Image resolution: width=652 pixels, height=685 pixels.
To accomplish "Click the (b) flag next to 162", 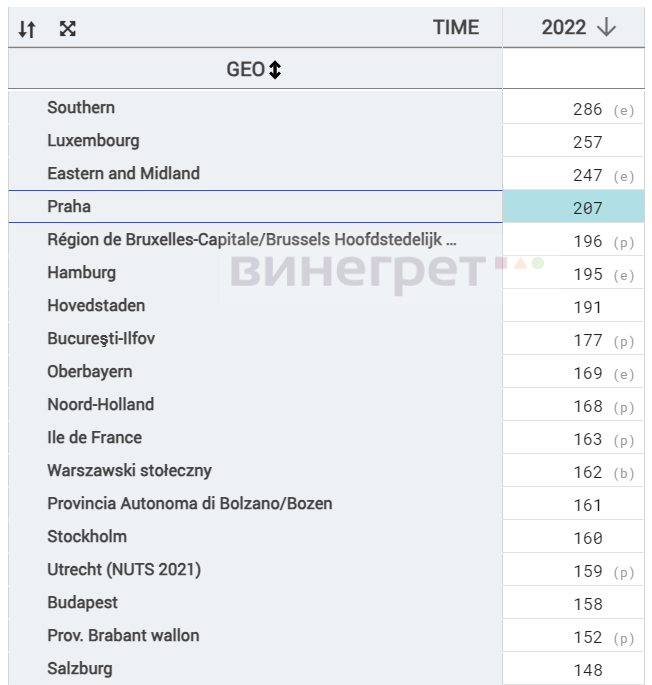I will click(624, 473).
